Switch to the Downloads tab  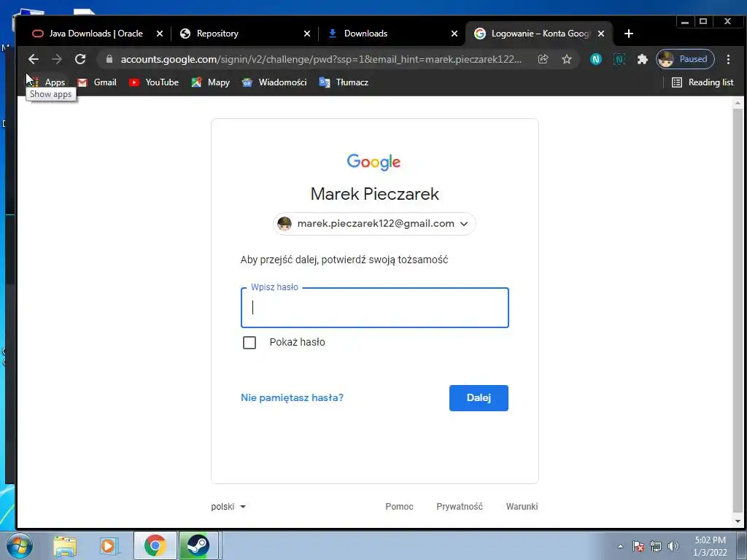[x=391, y=34]
